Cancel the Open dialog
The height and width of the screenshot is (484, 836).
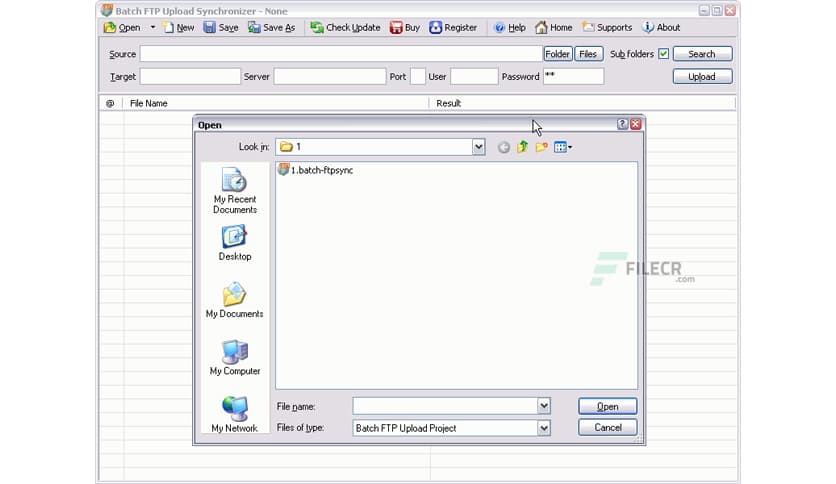(x=607, y=427)
